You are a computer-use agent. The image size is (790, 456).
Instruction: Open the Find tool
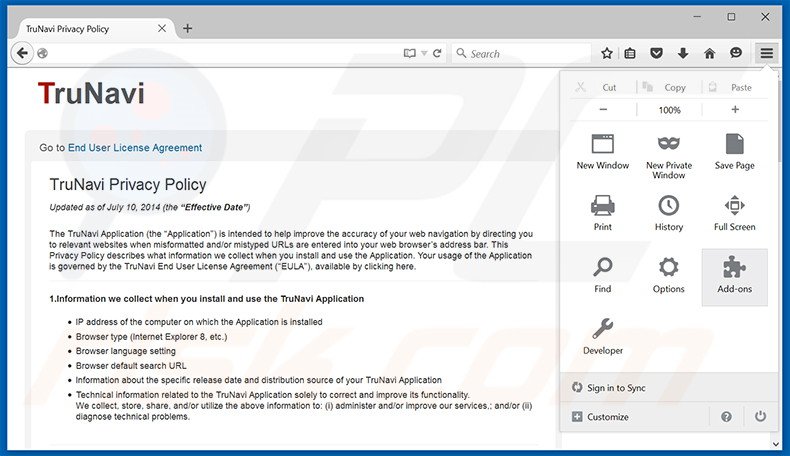[603, 275]
